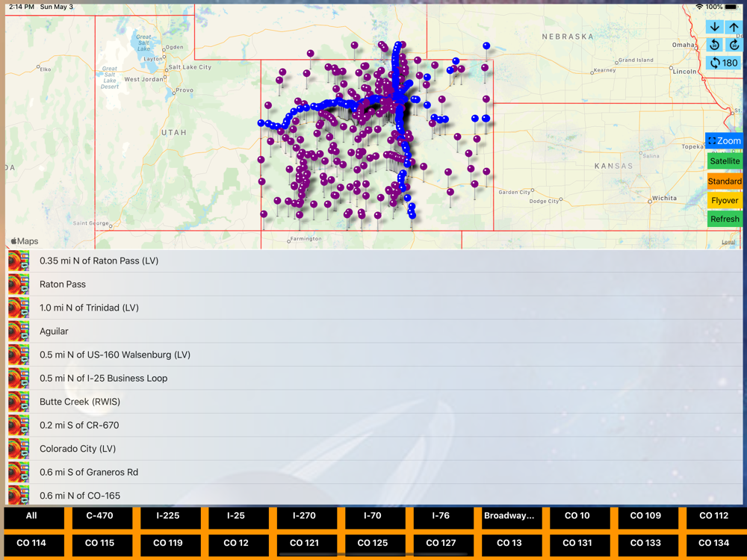
Task: Filter by route I-70
Action: (x=376, y=517)
